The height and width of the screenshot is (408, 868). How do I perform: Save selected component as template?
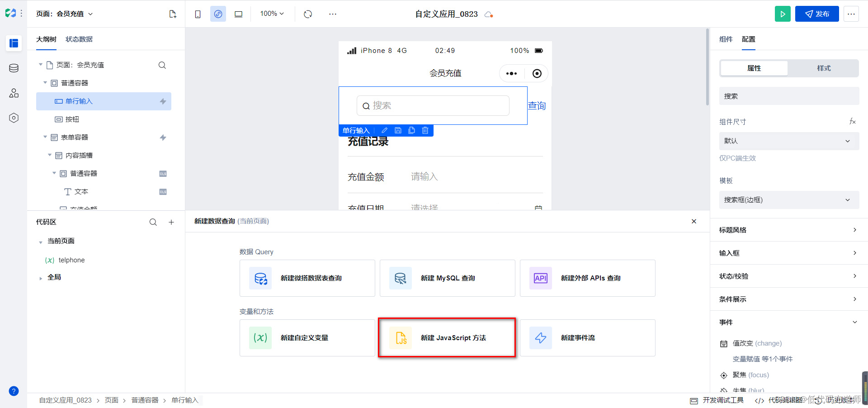pos(398,130)
